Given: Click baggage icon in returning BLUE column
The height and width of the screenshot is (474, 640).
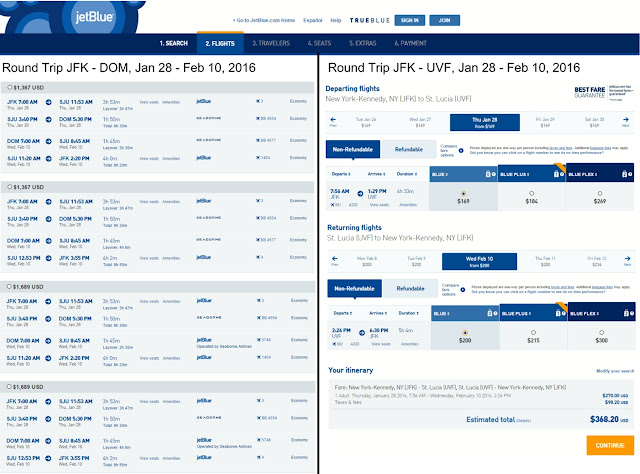Looking at the screenshot, I should click(489, 313).
